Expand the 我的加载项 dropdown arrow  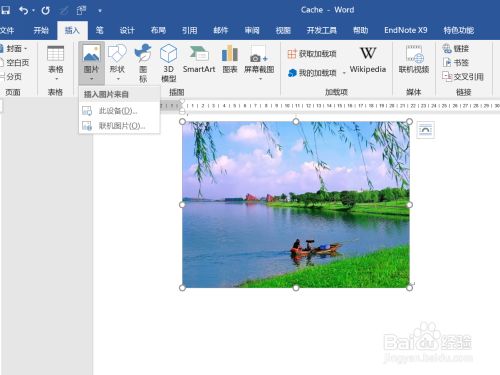tap(344, 73)
